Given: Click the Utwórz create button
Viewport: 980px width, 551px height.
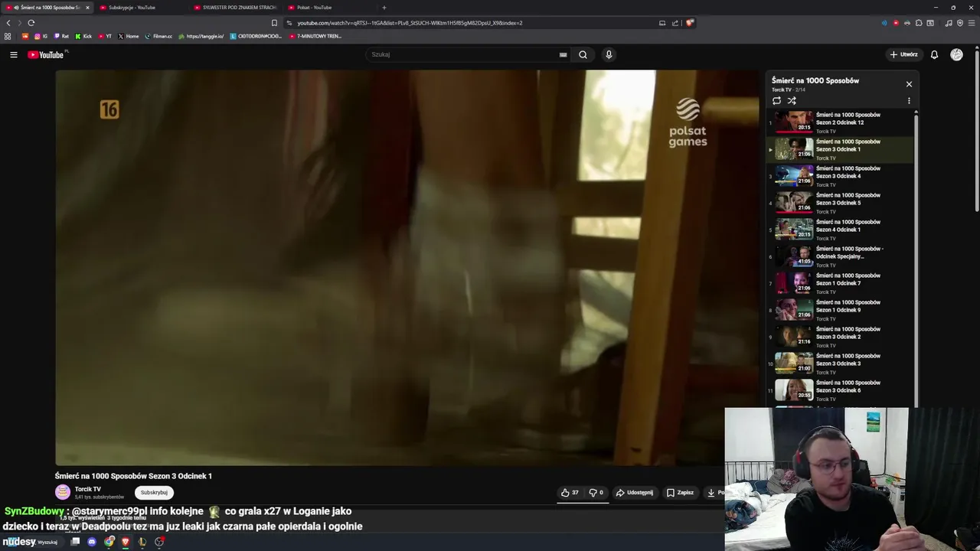Looking at the screenshot, I should [903, 54].
